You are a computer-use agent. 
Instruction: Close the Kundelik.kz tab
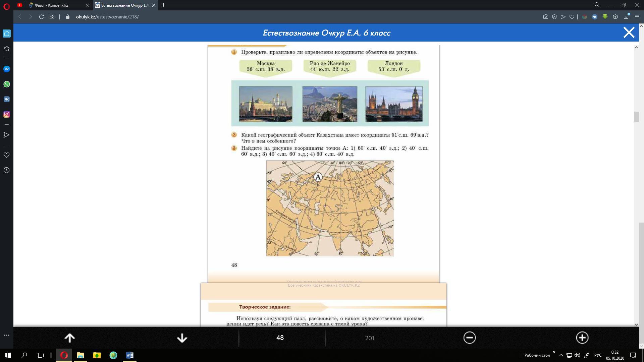point(87,5)
